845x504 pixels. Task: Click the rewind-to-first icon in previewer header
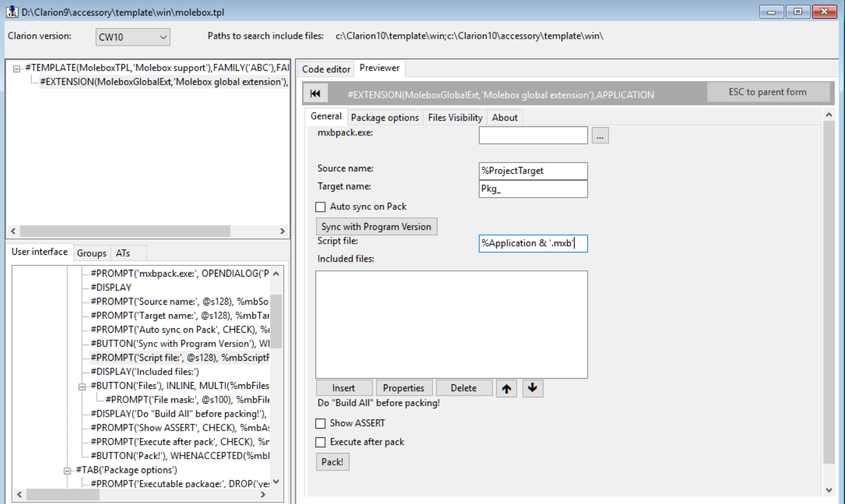coord(315,93)
